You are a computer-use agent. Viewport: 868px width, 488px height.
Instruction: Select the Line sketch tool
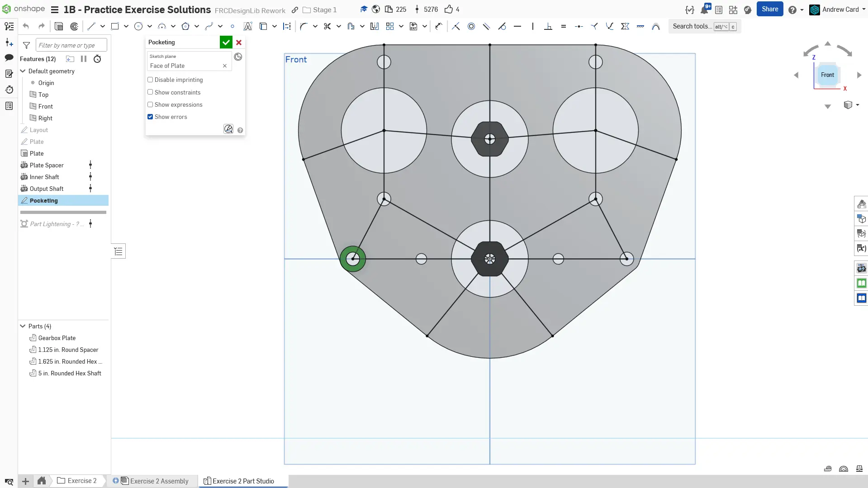coord(91,26)
